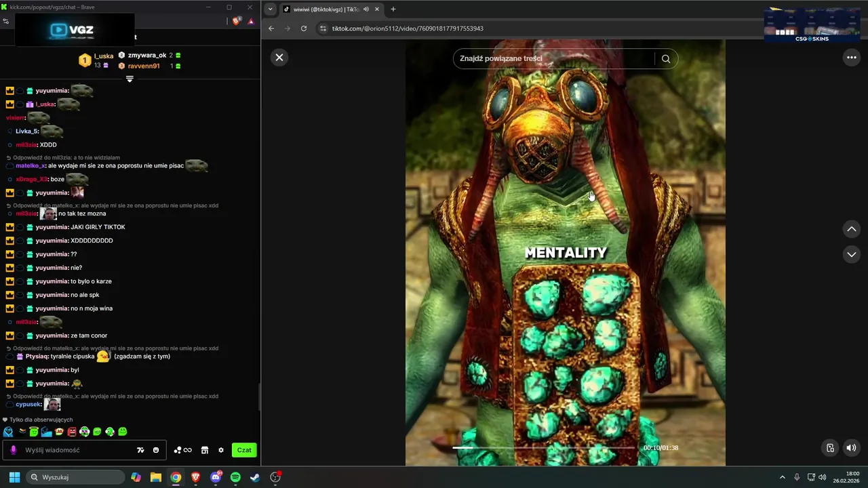Close the wiwiwi TikTok tab

click(377, 9)
